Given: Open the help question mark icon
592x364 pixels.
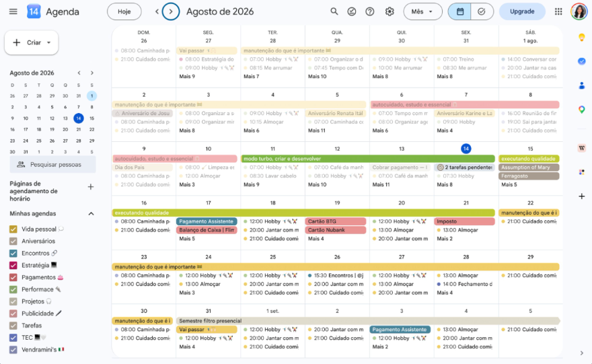Looking at the screenshot, I should (x=370, y=11).
